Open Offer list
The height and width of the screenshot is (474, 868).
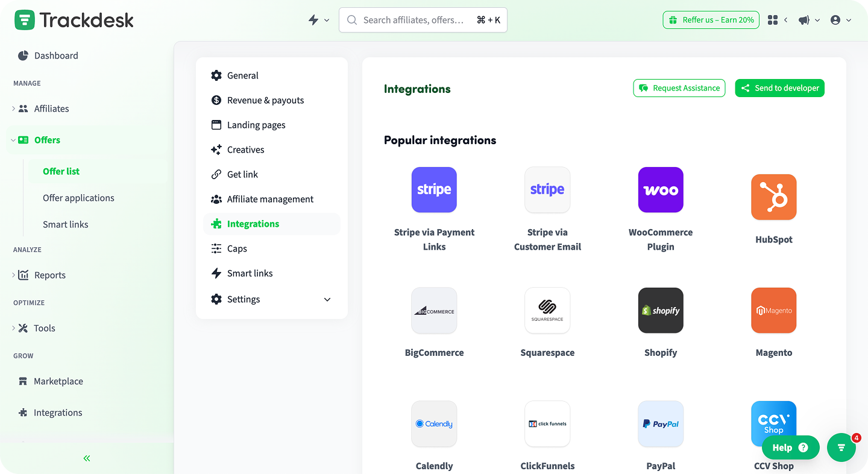point(61,171)
